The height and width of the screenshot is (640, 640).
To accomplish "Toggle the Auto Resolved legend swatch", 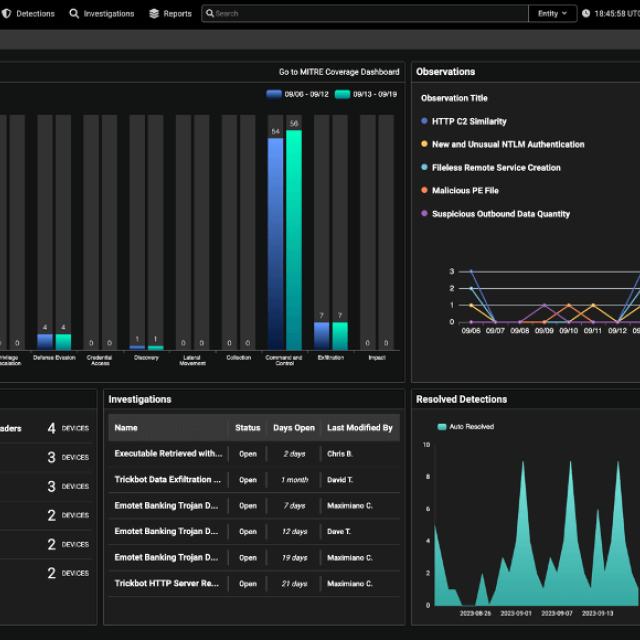I will [442, 427].
